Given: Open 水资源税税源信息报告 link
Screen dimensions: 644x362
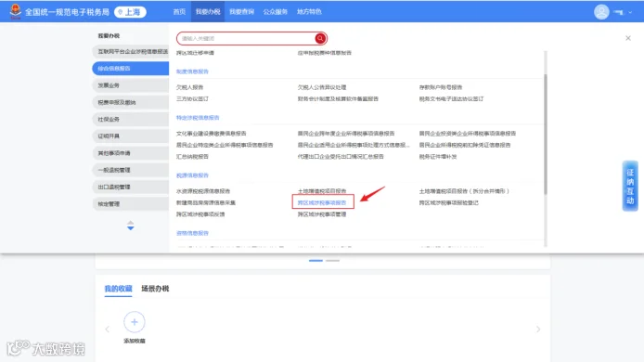Looking at the screenshot, I should click(x=203, y=191).
